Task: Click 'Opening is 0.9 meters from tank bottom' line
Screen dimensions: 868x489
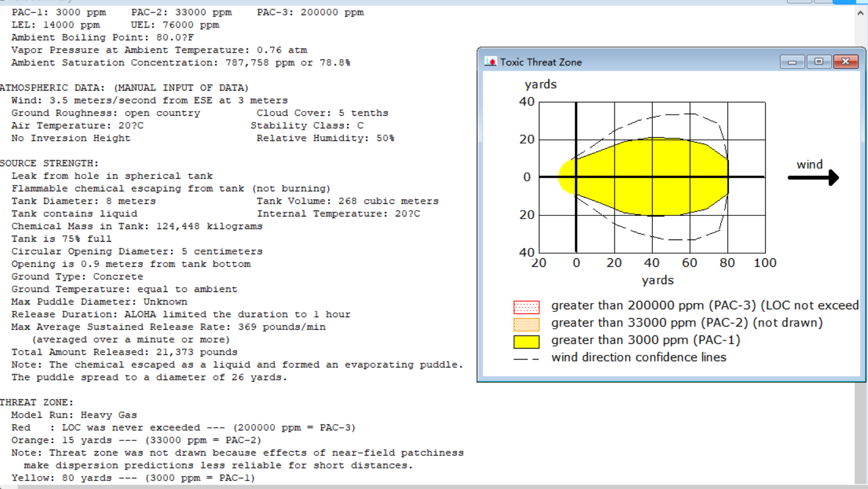Action: tap(131, 264)
